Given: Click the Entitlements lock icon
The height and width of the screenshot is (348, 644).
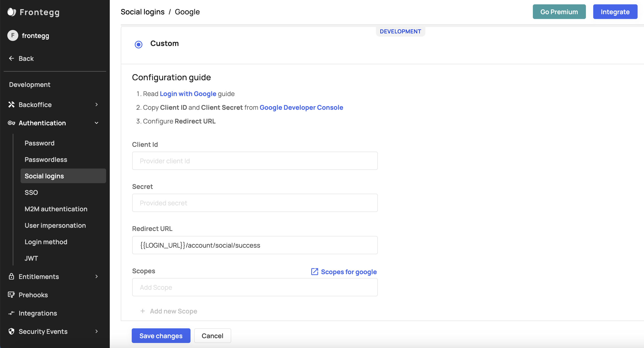Looking at the screenshot, I should pyautogui.click(x=11, y=276).
